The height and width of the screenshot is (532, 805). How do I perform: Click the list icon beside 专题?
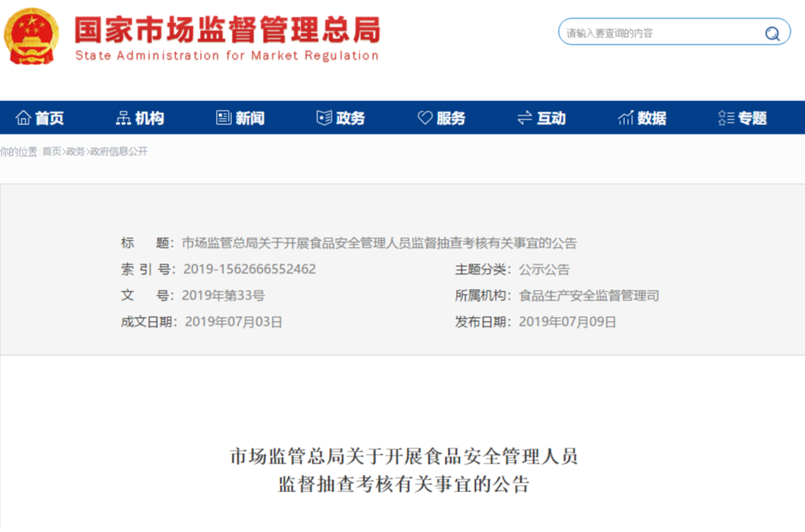pos(726,118)
